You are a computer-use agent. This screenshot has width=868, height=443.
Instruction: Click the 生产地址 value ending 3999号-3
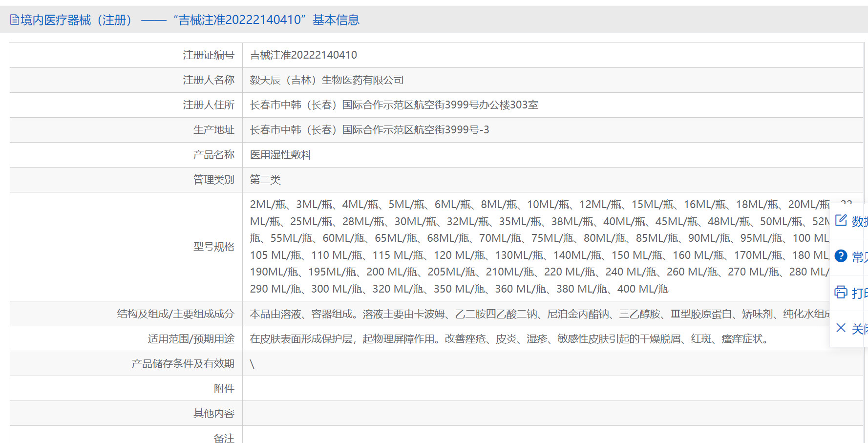tap(369, 130)
